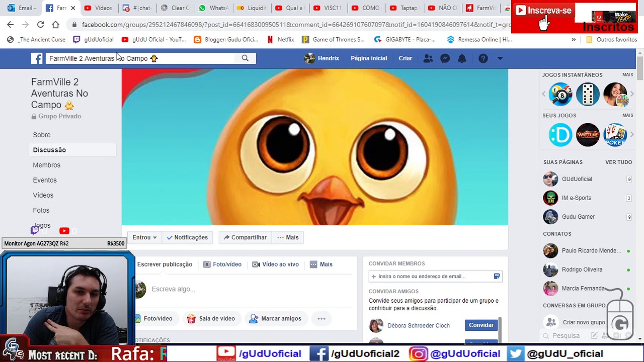Viewport: 644px width, 362px height.
Task: Click the search magnifier in Facebook's search box
Action: (x=245, y=58)
